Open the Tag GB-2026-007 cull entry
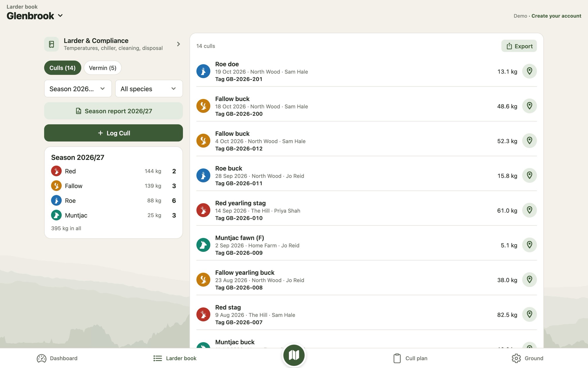Image resolution: width=588 pixels, height=368 pixels. tap(366, 314)
